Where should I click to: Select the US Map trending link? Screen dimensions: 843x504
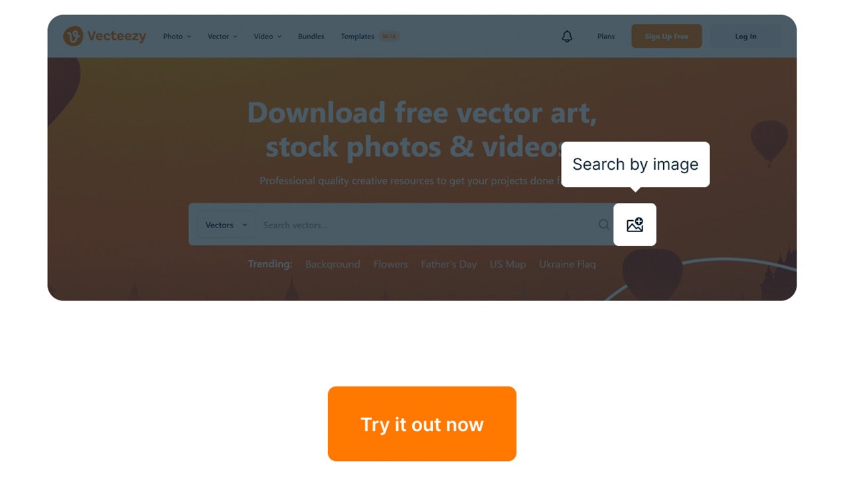click(x=508, y=264)
